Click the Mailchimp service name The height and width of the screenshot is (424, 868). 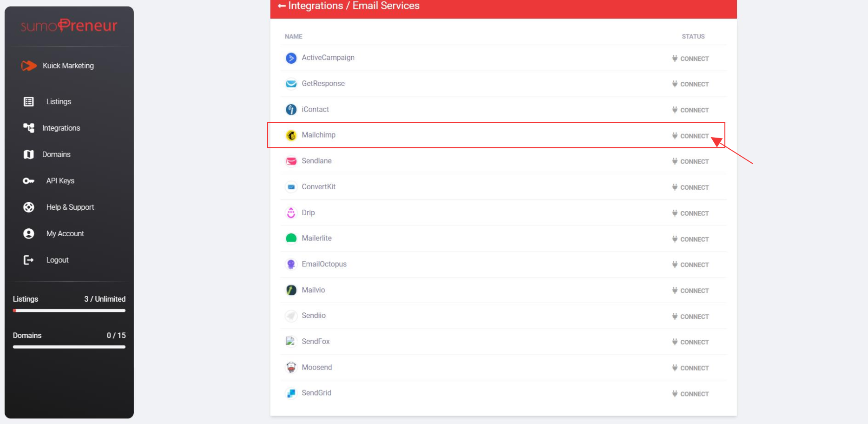tap(319, 135)
